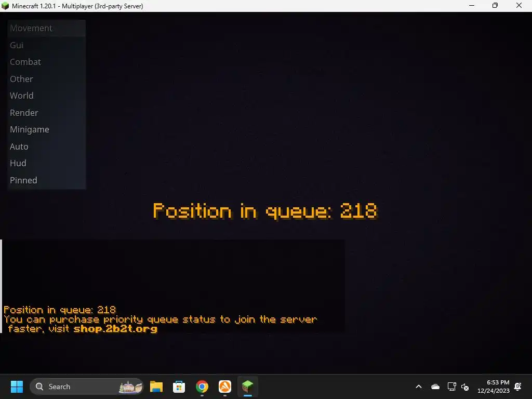Open the Render category

coord(46,113)
